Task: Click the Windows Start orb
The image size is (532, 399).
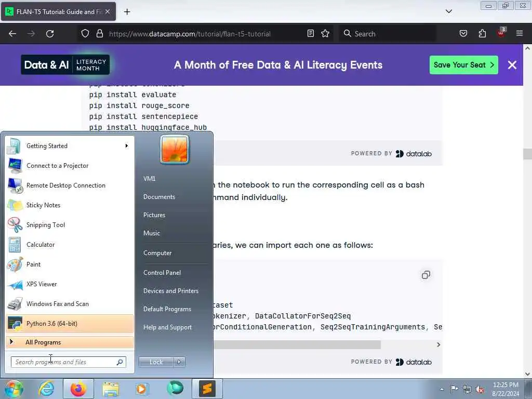Action: point(13,389)
